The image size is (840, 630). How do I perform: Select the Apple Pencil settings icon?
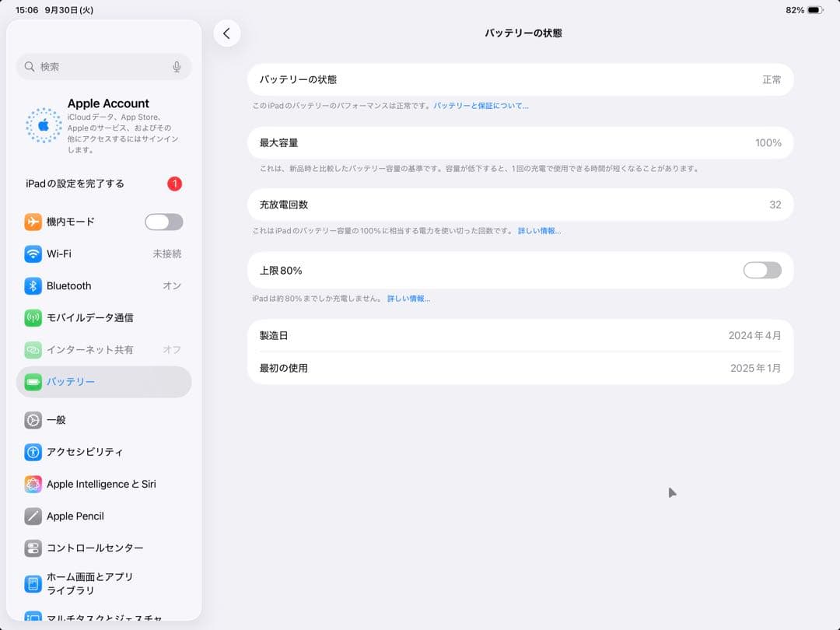click(x=32, y=516)
